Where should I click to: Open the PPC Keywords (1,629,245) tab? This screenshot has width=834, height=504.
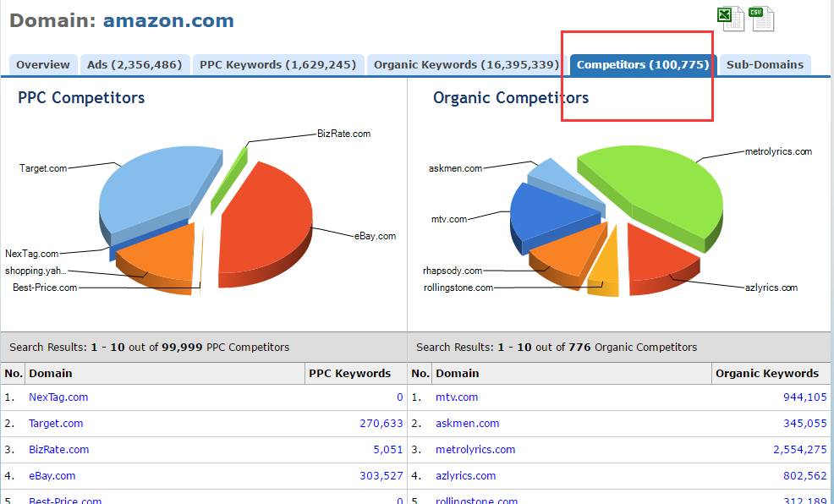pos(278,65)
